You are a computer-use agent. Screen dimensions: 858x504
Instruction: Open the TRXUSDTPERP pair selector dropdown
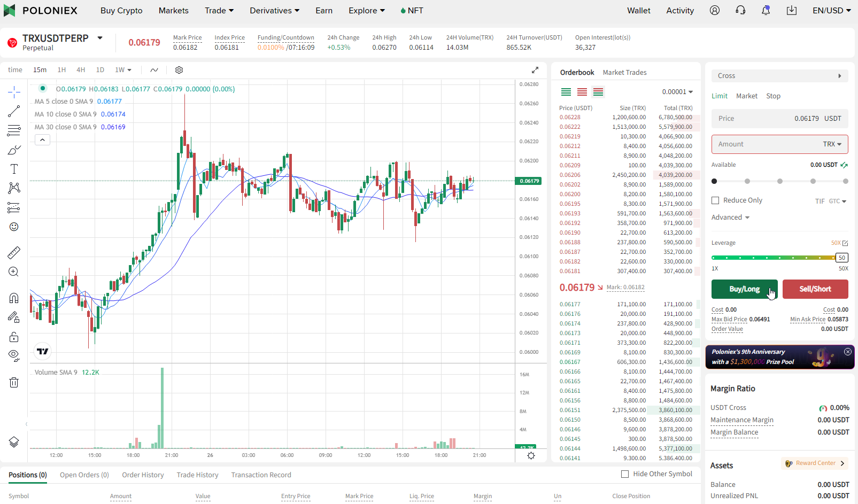[100, 38]
